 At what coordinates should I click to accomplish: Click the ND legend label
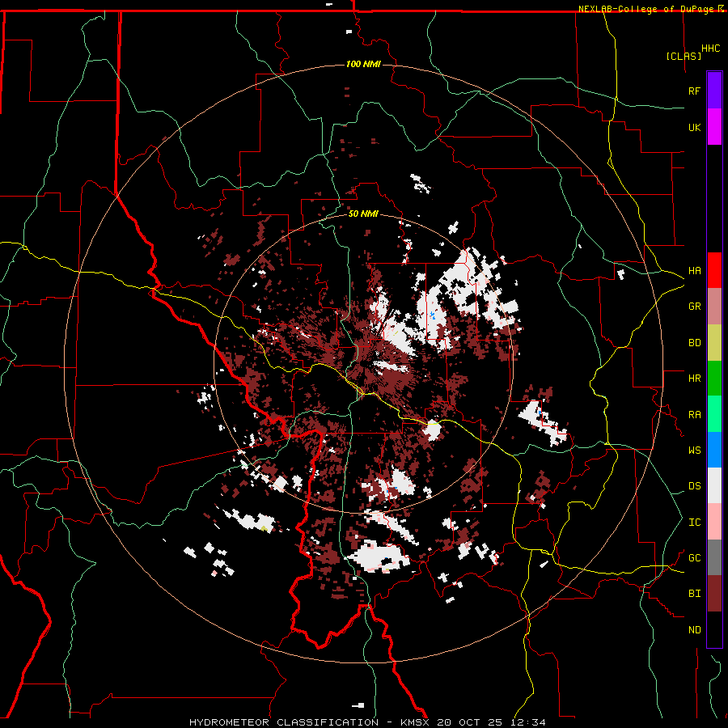(694, 630)
